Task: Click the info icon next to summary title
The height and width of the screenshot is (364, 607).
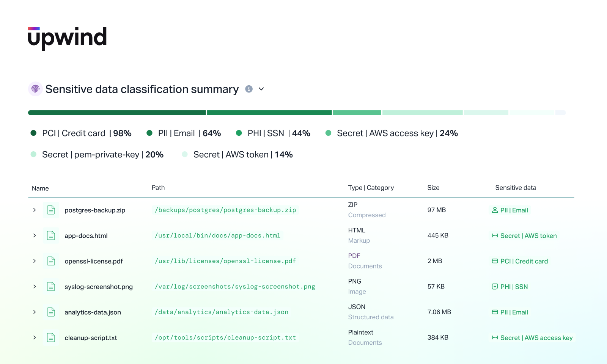Action: pyautogui.click(x=249, y=89)
